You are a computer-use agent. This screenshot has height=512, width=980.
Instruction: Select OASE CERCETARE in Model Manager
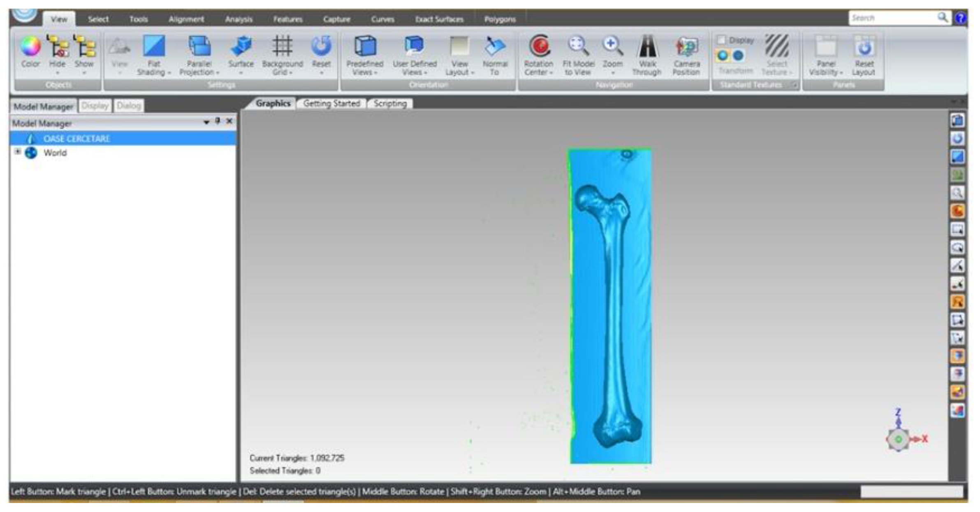[x=76, y=139]
